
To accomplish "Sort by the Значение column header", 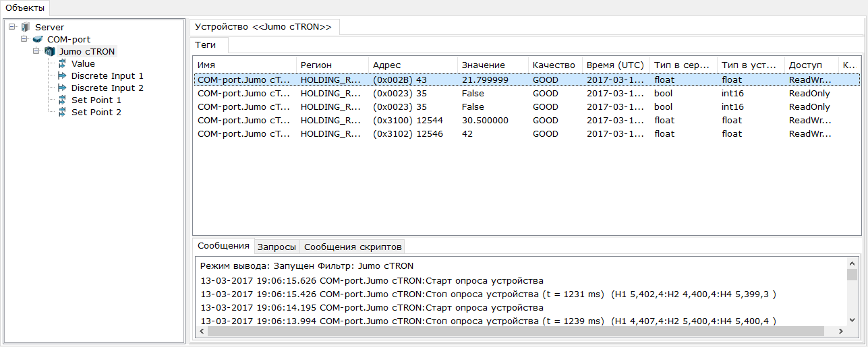I will pos(483,65).
